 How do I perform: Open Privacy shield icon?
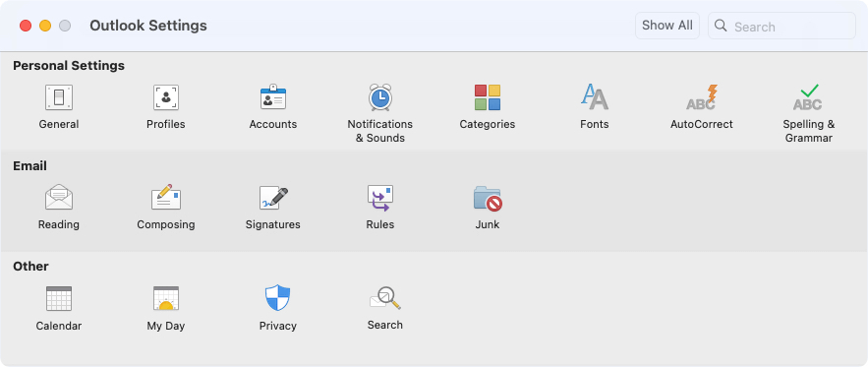pos(278,298)
